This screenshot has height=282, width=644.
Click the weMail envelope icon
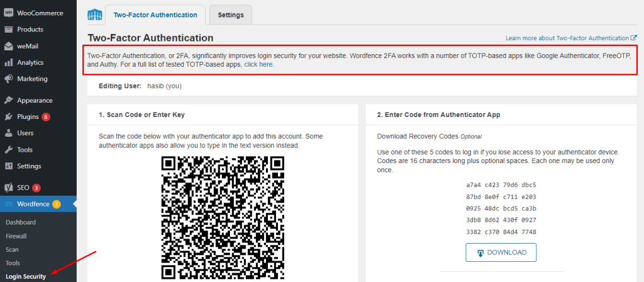(x=9, y=46)
